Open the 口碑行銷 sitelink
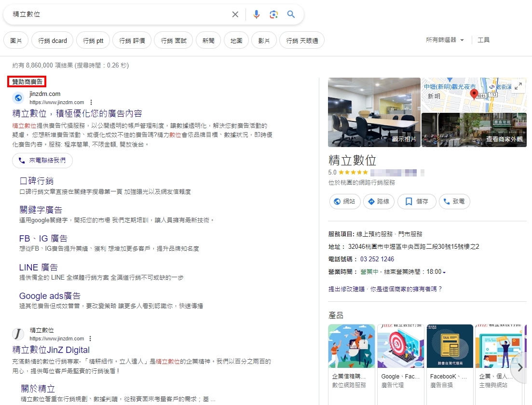This screenshot has height=405, width=532. click(x=36, y=181)
